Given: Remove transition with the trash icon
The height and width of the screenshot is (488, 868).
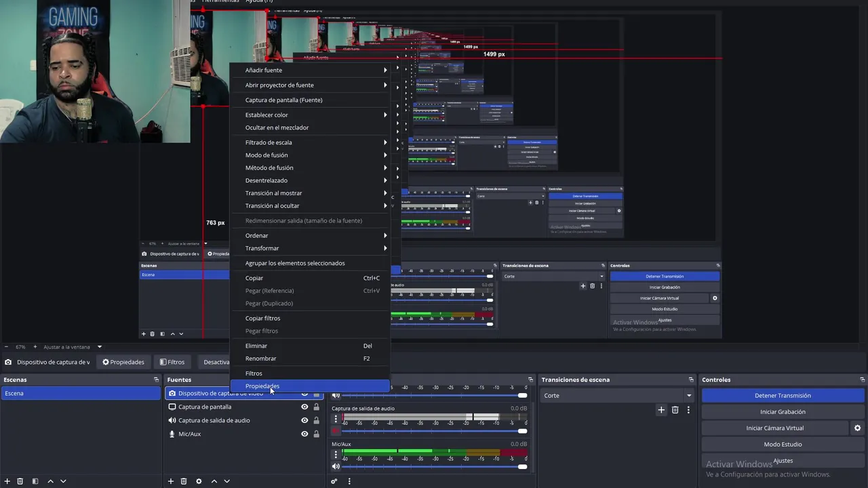Looking at the screenshot, I should tap(675, 410).
